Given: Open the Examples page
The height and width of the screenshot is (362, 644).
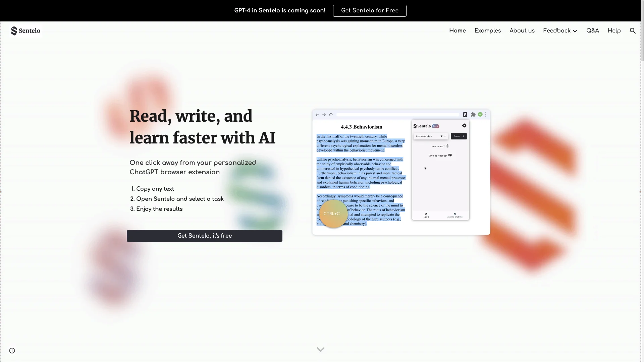Looking at the screenshot, I should 488,31.
